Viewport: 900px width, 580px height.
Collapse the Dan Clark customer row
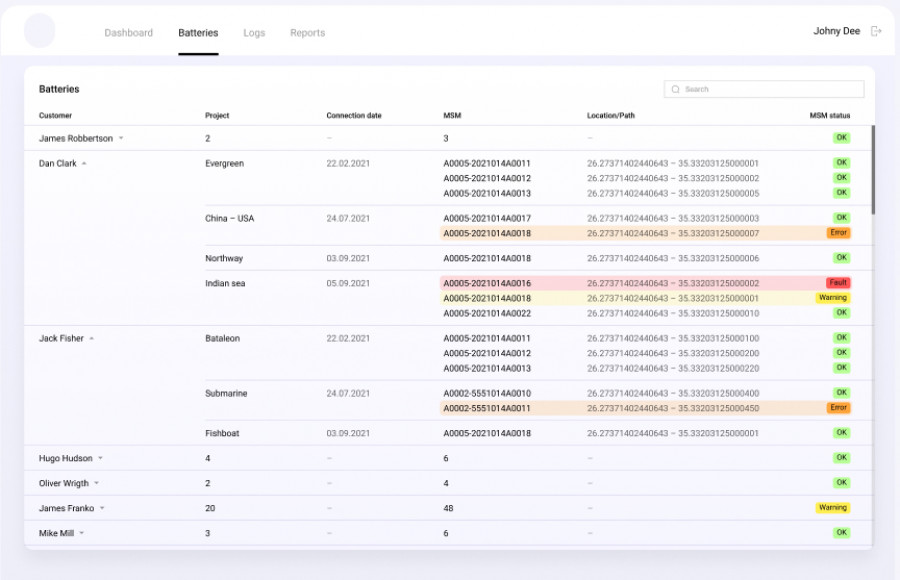pyautogui.click(x=84, y=164)
